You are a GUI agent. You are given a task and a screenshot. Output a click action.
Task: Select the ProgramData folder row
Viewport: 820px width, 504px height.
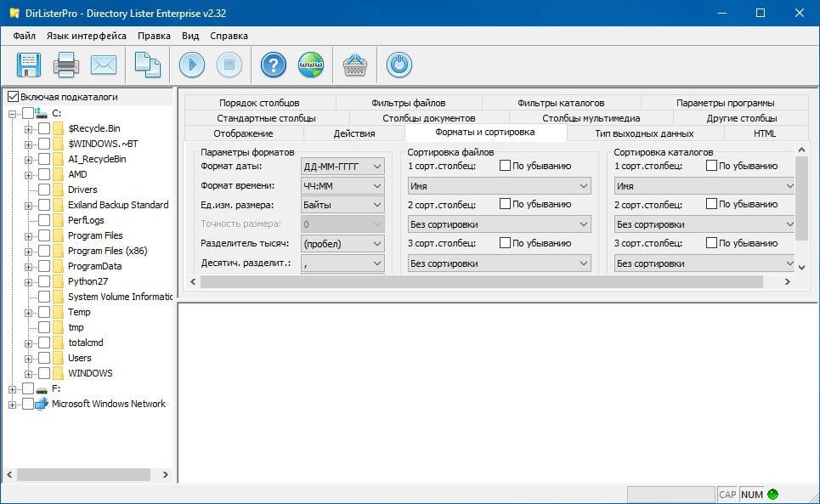tap(94, 266)
